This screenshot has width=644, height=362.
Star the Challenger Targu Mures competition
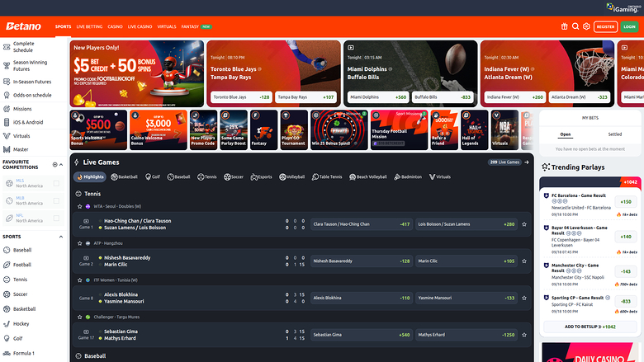click(x=80, y=317)
